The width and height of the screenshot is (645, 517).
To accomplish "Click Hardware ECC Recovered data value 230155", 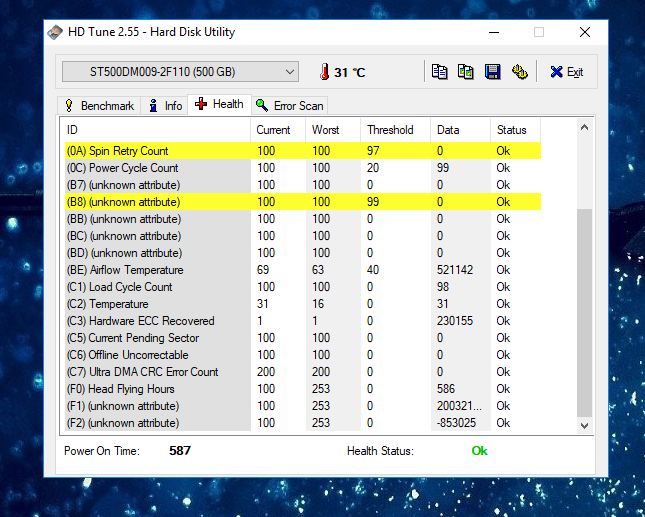I will [455, 321].
